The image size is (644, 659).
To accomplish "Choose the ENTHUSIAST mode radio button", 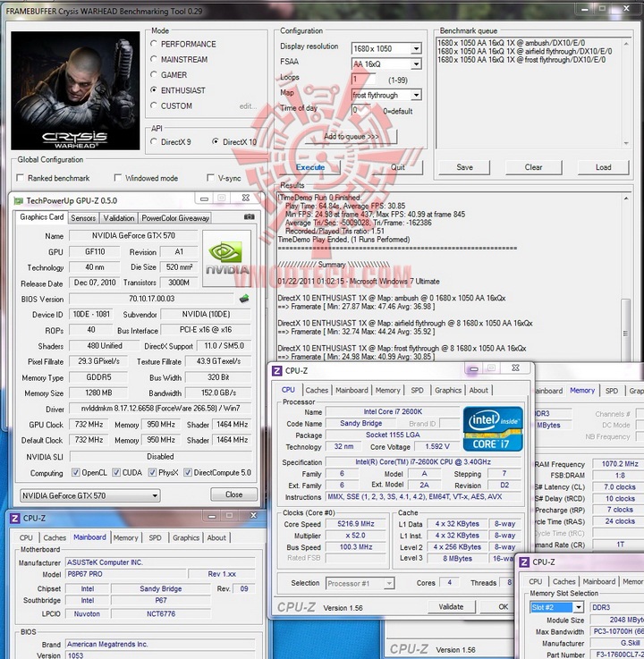I will tap(154, 90).
